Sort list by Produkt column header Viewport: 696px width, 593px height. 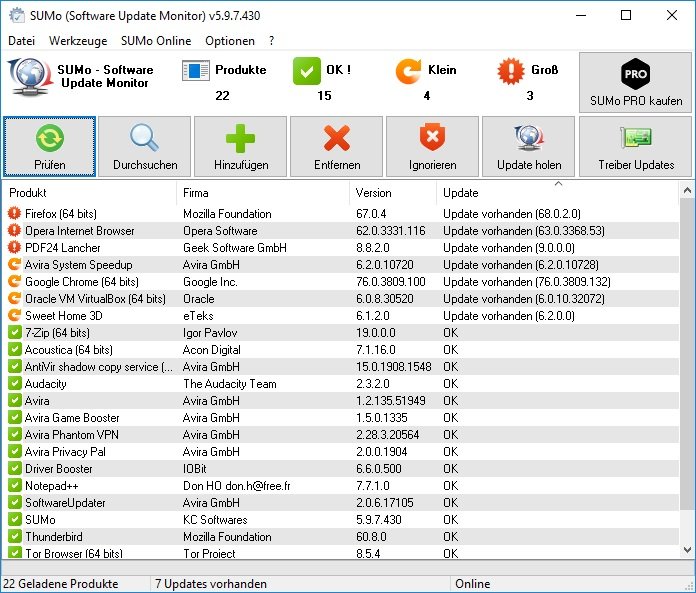(x=89, y=193)
